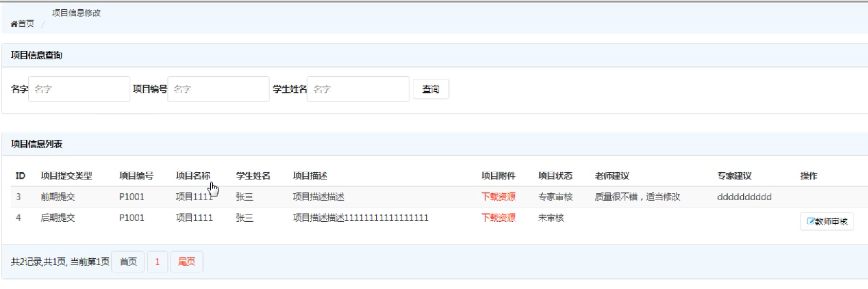The height and width of the screenshot is (289, 868).
Task: Click the 项目名称 column header
Action: pos(193,176)
